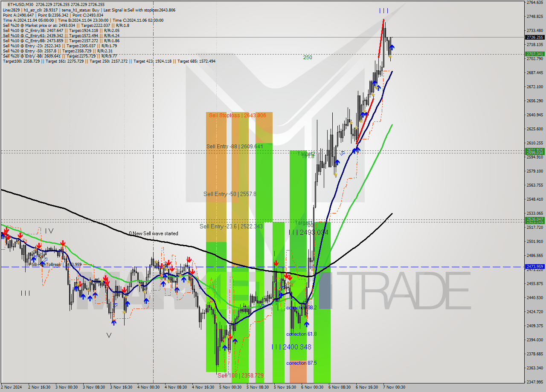546x392 pixels.
Task: Click the 'Sell 100 | 2358.729' label
Action: [x=241, y=375]
